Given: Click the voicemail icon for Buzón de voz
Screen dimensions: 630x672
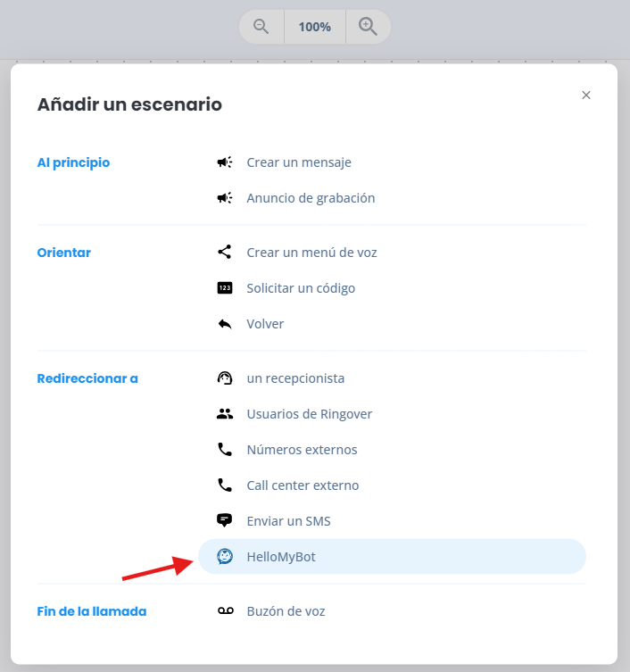Looking at the screenshot, I should point(226,610).
